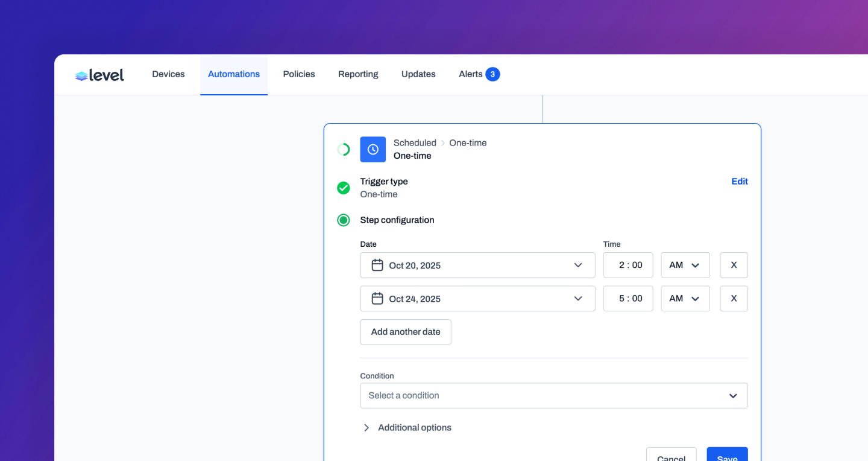Expand Additional options
868x461 pixels.
[x=407, y=427]
